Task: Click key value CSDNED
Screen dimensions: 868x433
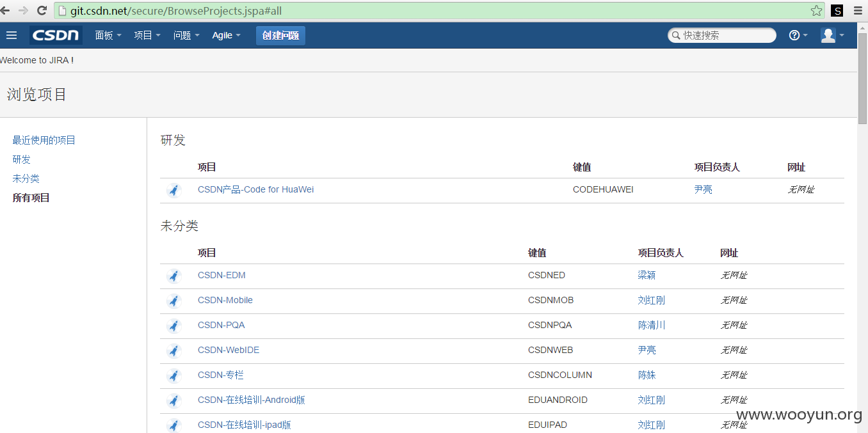Action: (547, 275)
